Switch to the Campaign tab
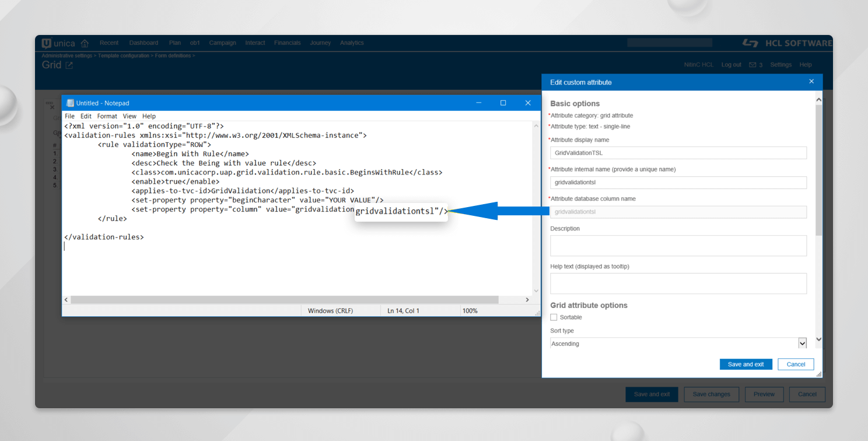The width and height of the screenshot is (868, 441). (x=222, y=43)
